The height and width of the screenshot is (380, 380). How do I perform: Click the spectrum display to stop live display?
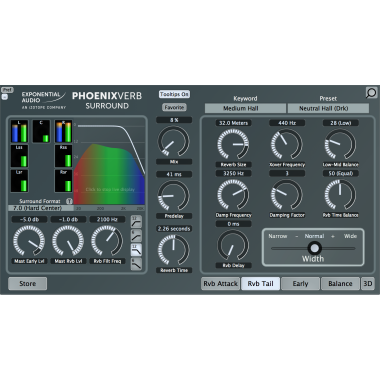tap(109, 163)
